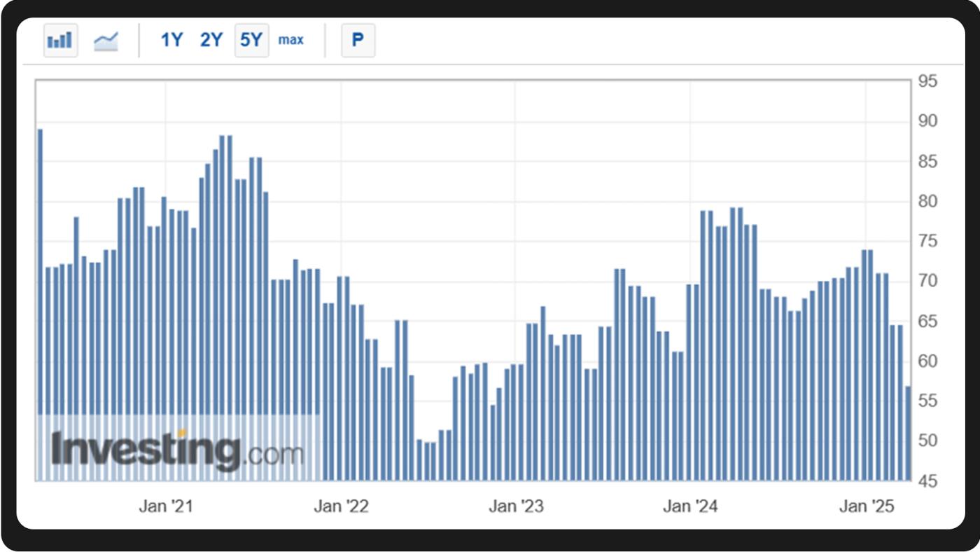The height and width of the screenshot is (552, 980).
Task: Click the 45 value on the y-axis
Action: [927, 481]
